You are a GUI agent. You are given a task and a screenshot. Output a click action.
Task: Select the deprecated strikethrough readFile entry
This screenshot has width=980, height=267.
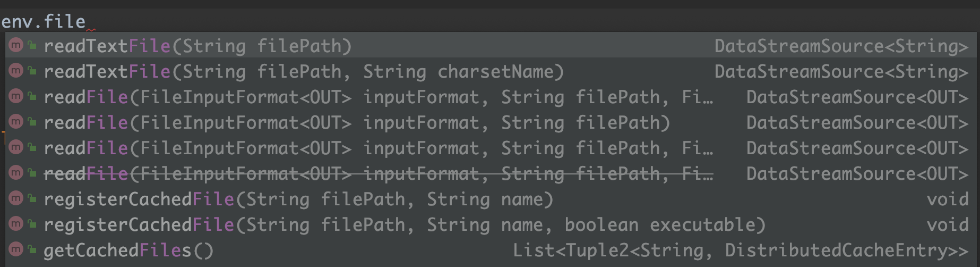[378, 174]
